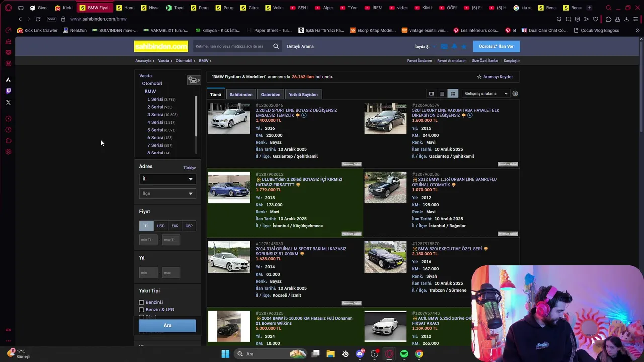Screen dimensions: 644x362
Task: Select the Sahibinden results tab
Action: [x=241, y=94]
